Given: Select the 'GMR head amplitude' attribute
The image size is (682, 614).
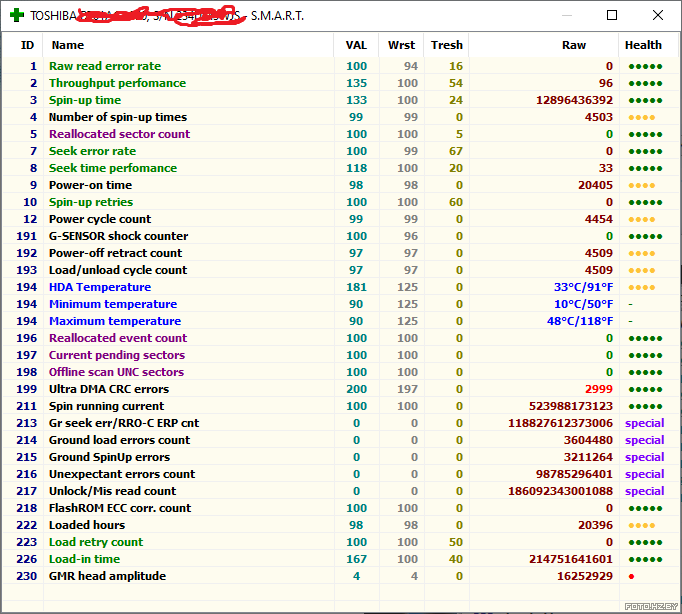Looking at the screenshot, I should [x=107, y=576].
